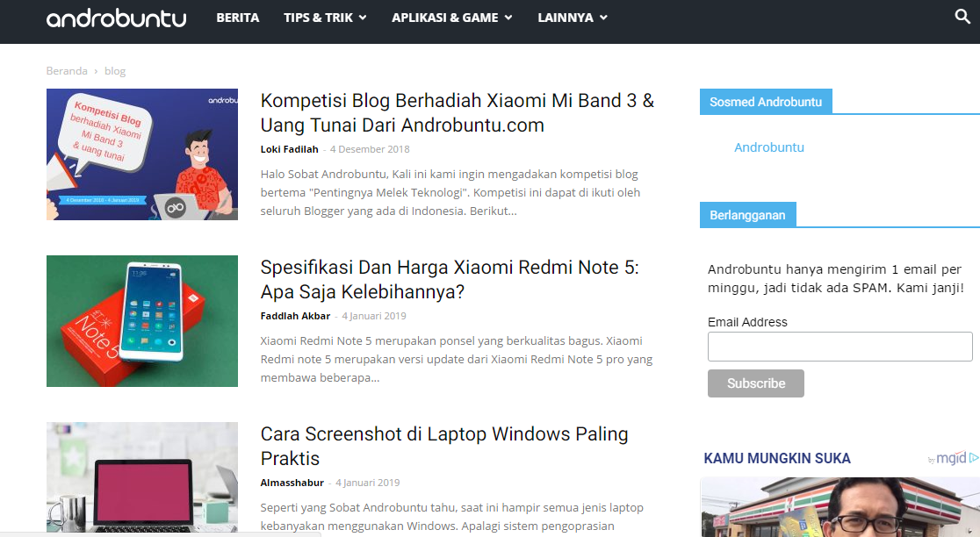Click the blog breadcrumb text
Viewport: 980px width, 537px height.
(115, 70)
